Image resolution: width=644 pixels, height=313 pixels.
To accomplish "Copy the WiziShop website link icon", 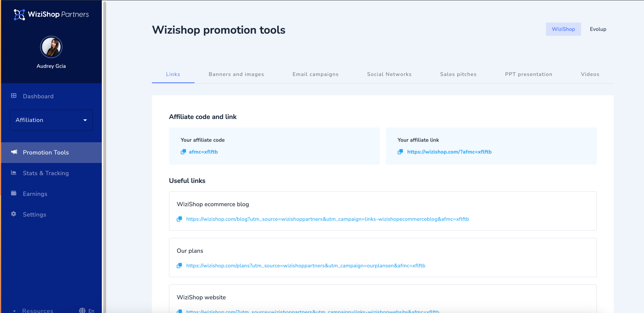I will click(x=179, y=311).
